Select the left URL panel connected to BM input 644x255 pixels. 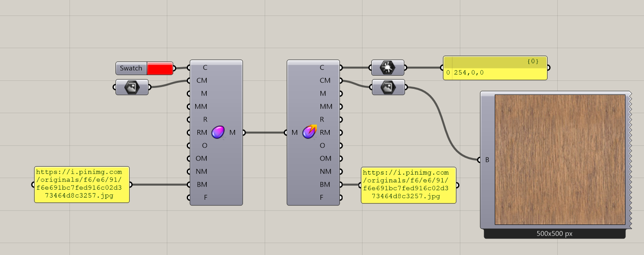[82, 185]
